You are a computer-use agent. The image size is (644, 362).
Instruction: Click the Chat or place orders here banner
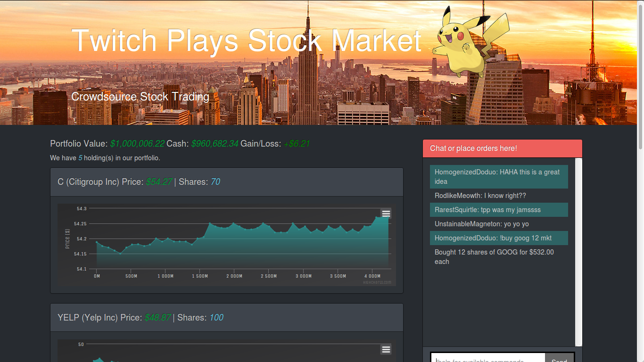502,148
